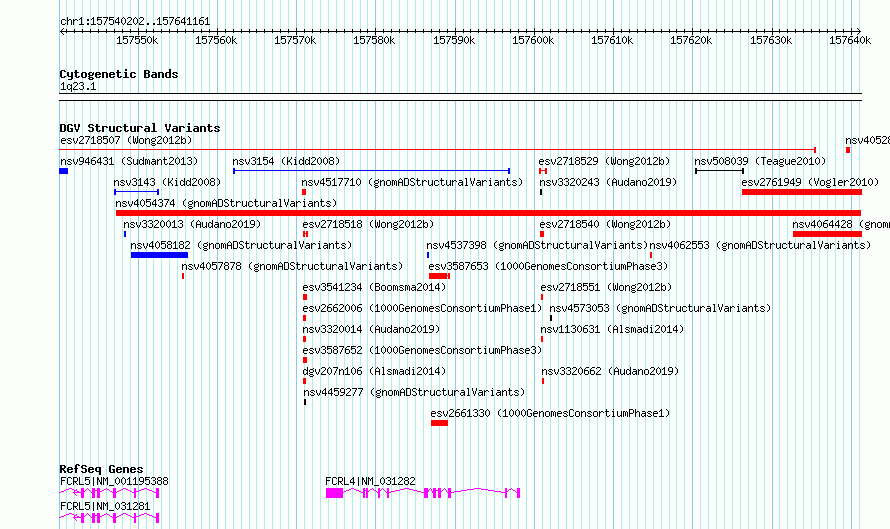The width and height of the screenshot is (890, 529).
Task: Open the nsv3154 (Kidd2008) variant
Action: (x=286, y=161)
